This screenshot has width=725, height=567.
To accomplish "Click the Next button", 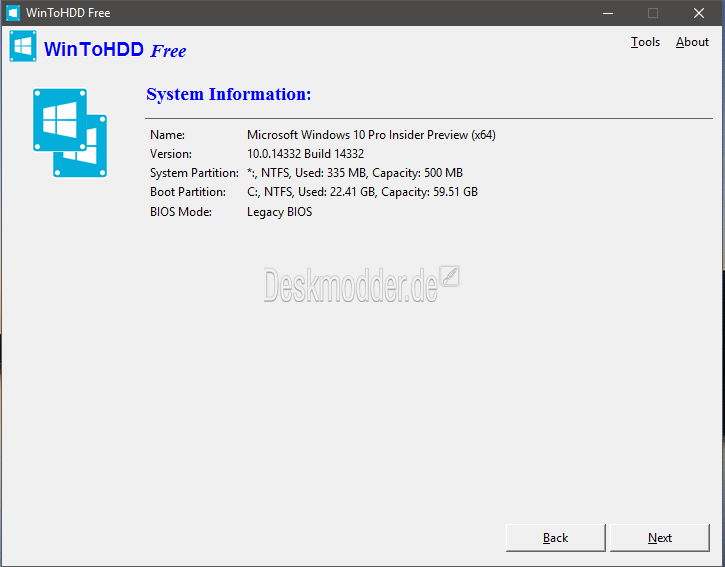I will tap(659, 538).
